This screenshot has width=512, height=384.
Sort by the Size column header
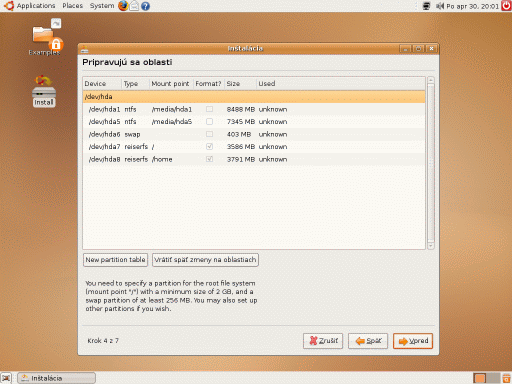point(240,84)
